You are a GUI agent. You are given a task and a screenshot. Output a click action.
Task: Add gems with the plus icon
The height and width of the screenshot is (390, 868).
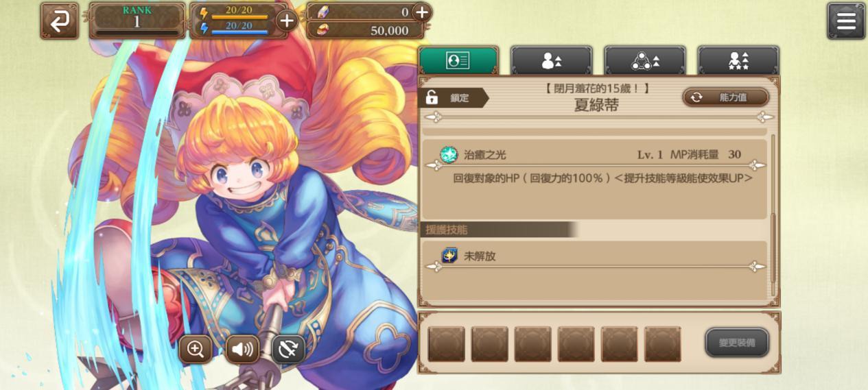pyautogui.click(x=421, y=12)
